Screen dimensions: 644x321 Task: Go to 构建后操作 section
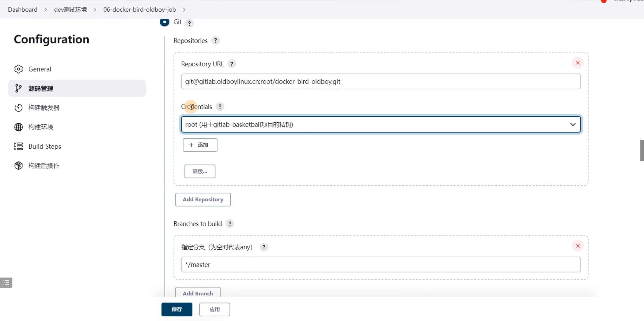tap(44, 166)
